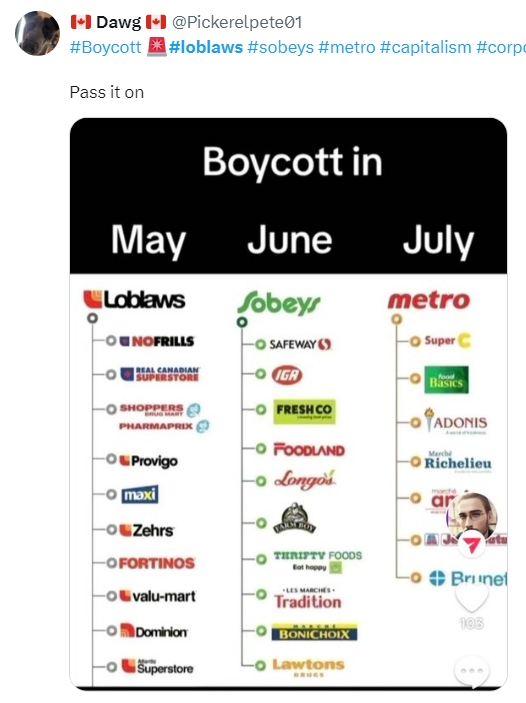Click the Dawg display name
The image size is (526, 703).
[x=118, y=22]
